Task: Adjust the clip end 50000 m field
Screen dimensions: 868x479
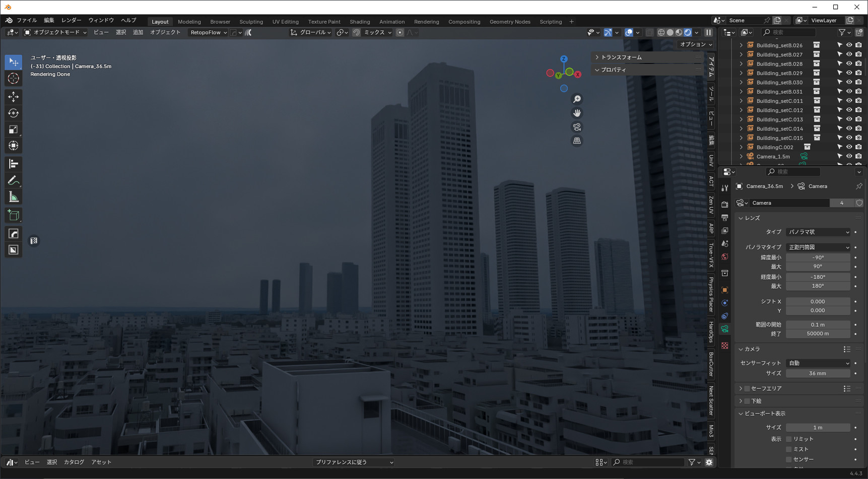Action: 818,334
